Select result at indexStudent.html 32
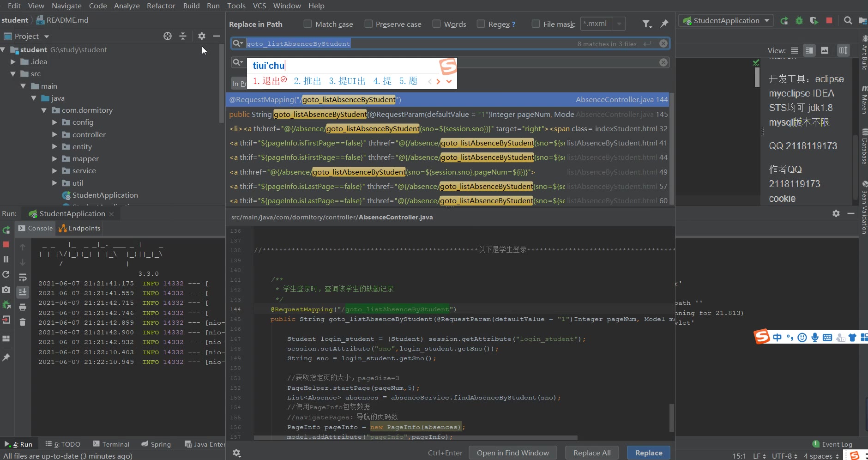Viewport: 868px width, 460px height. 447,128
